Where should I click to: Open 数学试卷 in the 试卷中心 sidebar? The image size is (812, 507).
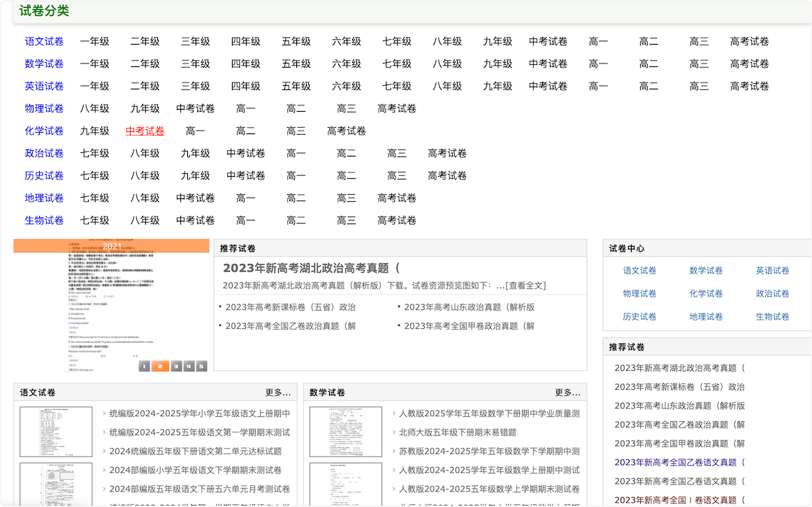[706, 270]
